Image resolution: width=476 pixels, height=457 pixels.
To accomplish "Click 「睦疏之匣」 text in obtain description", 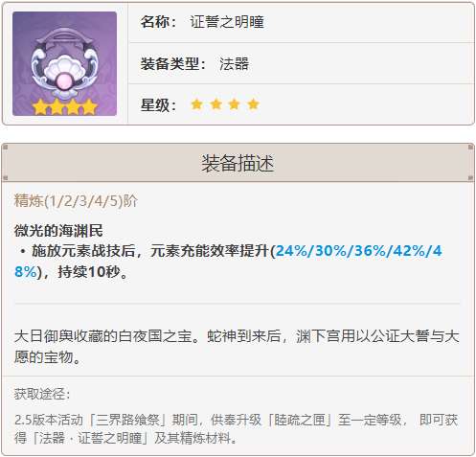I will click(x=300, y=420).
